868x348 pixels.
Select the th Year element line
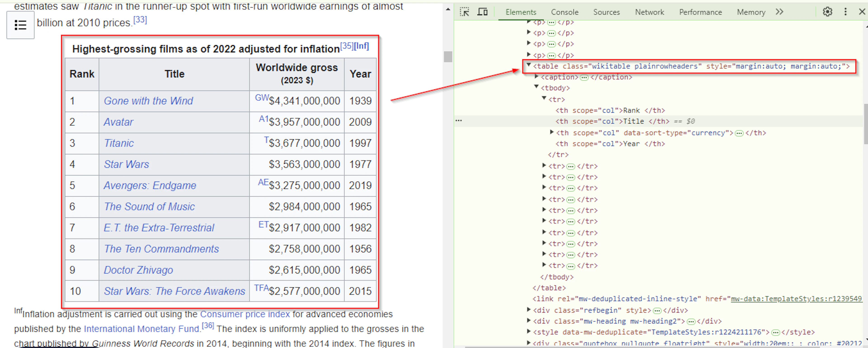click(610, 144)
